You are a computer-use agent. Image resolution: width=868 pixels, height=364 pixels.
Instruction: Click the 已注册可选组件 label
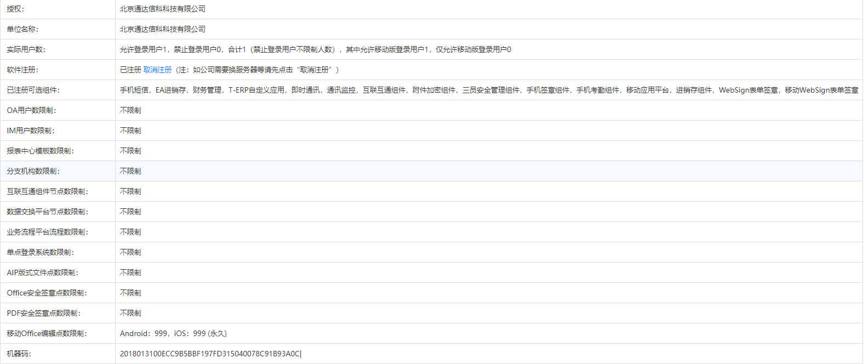click(x=33, y=90)
